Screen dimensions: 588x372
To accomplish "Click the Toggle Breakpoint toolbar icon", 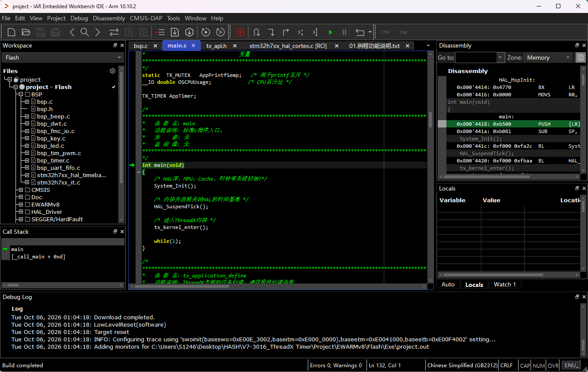I will [x=160, y=32].
